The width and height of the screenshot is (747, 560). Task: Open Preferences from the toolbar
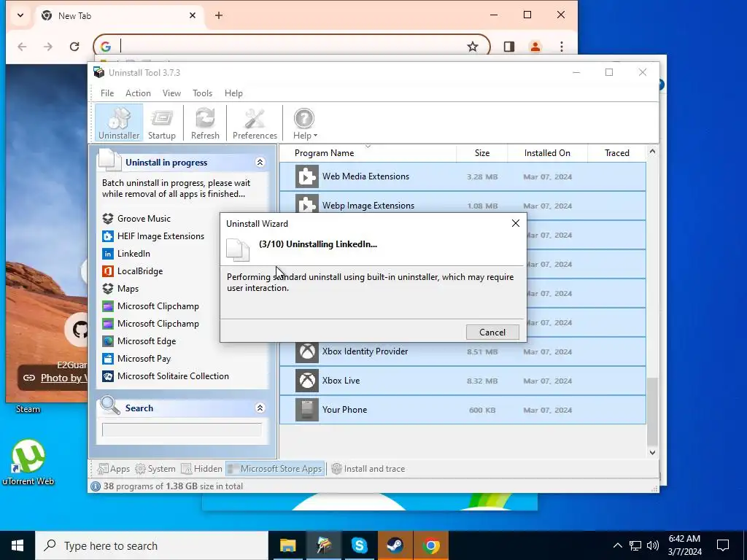255,122
